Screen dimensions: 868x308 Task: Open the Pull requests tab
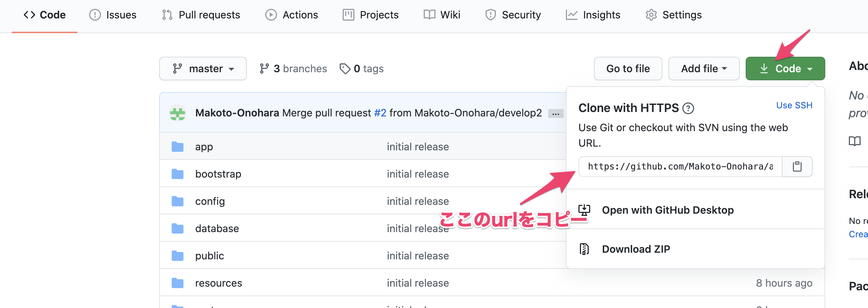click(201, 15)
